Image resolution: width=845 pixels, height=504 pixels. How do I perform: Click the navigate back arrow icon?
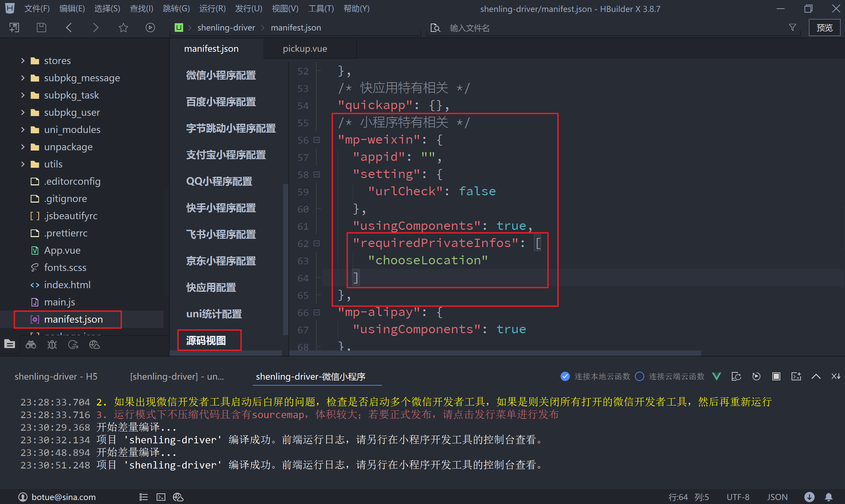[x=69, y=28]
